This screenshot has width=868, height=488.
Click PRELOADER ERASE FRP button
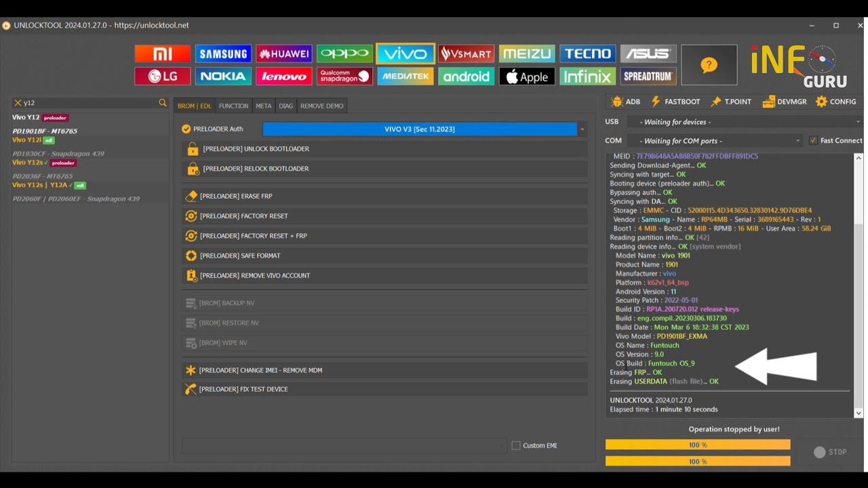(x=384, y=196)
